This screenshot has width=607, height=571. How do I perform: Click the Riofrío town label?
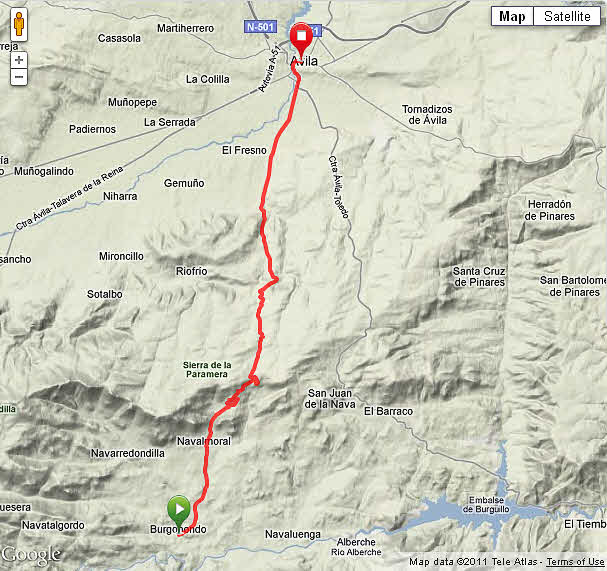tap(191, 271)
